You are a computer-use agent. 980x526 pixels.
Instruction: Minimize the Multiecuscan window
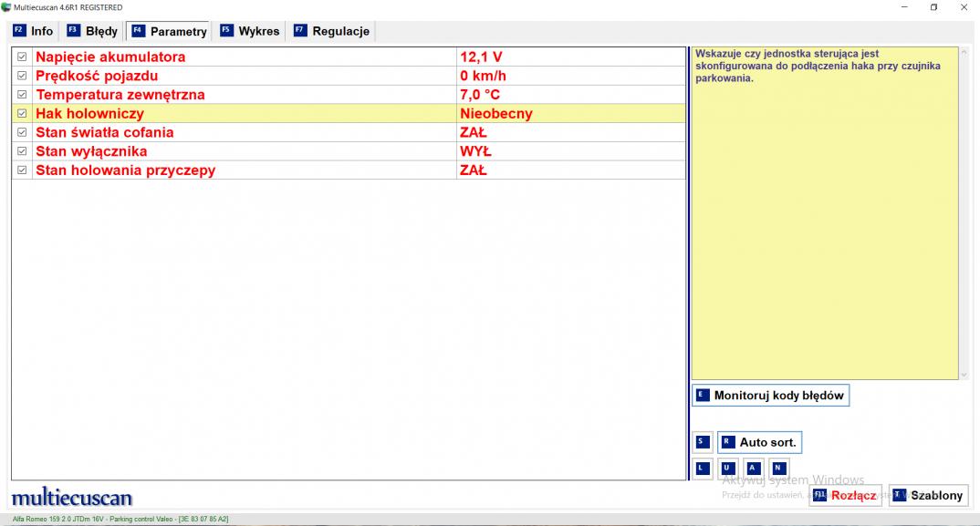(x=904, y=7)
